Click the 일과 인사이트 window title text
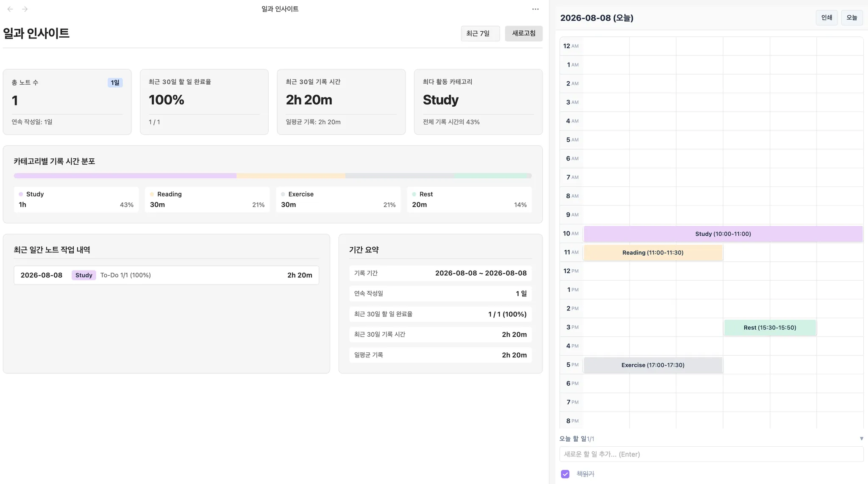The height and width of the screenshot is (484, 868). 280,9
